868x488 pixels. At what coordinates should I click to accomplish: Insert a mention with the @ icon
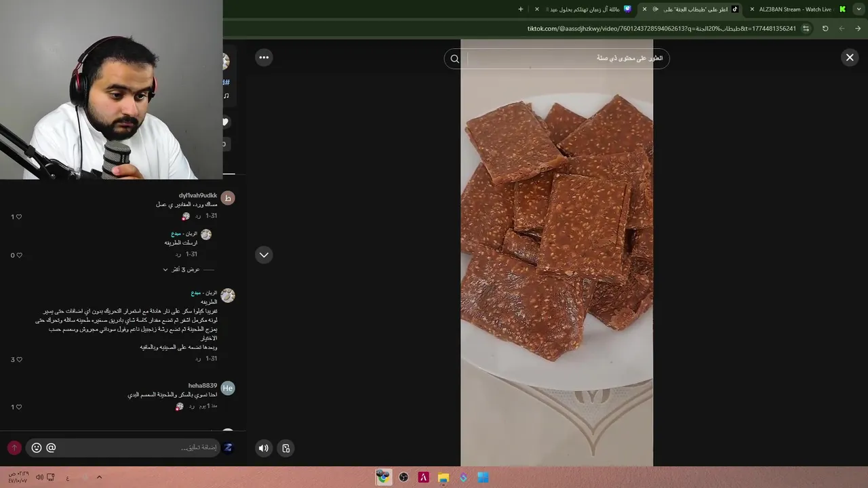coord(51,447)
